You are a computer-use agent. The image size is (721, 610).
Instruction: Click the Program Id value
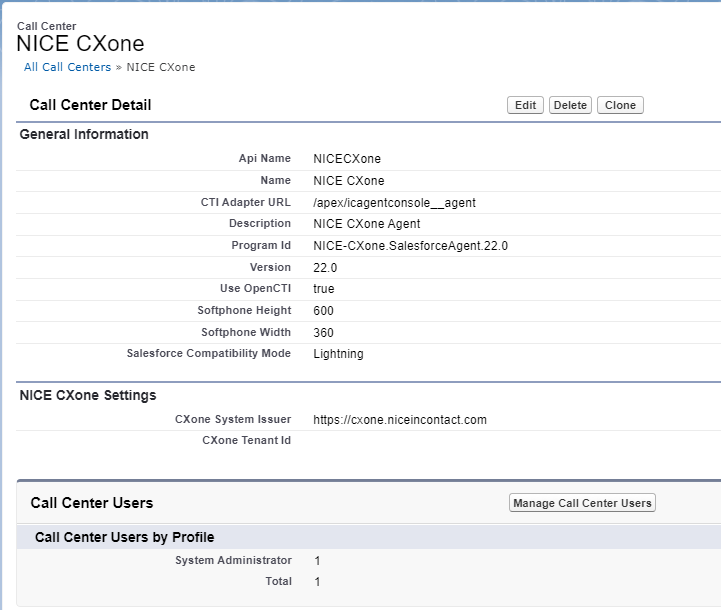click(x=410, y=246)
